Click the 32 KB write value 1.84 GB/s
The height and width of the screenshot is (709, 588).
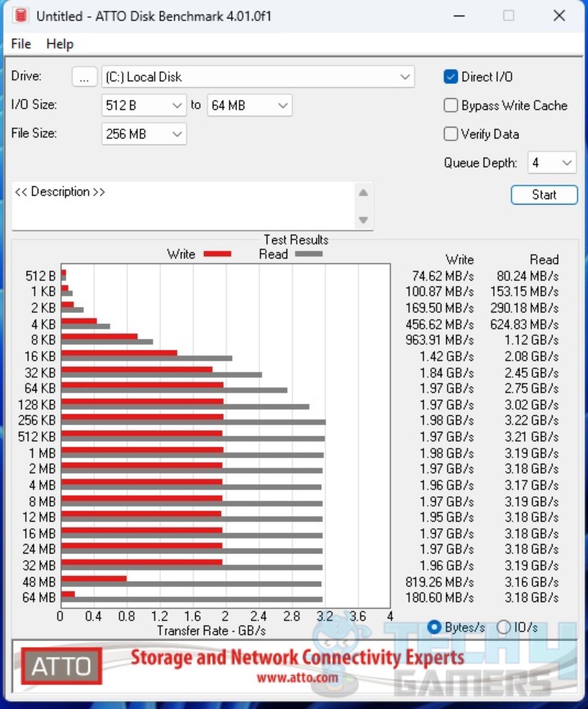tap(447, 373)
